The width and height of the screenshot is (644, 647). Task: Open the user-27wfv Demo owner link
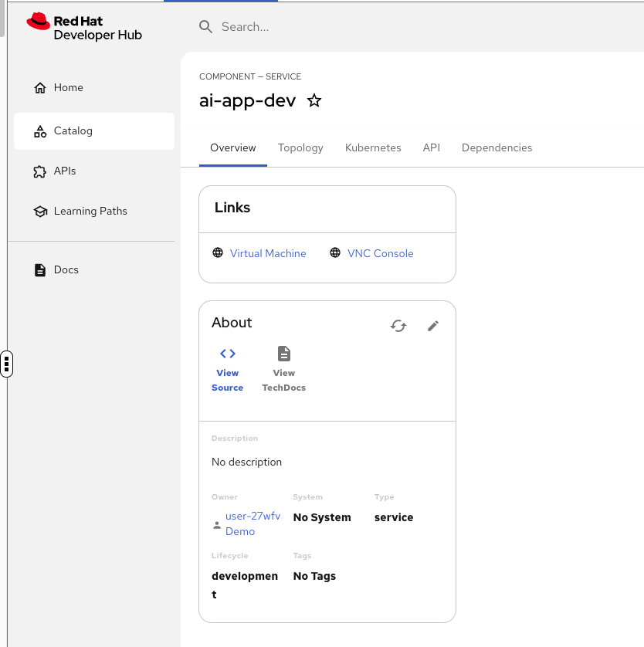[252, 523]
